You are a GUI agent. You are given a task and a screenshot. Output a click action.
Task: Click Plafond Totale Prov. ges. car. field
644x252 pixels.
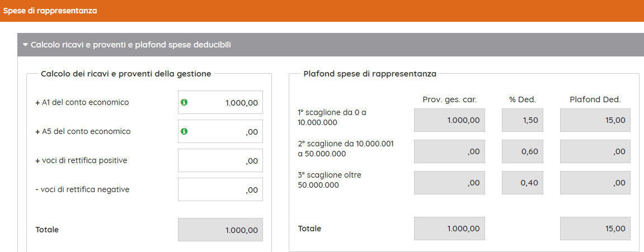449,229
